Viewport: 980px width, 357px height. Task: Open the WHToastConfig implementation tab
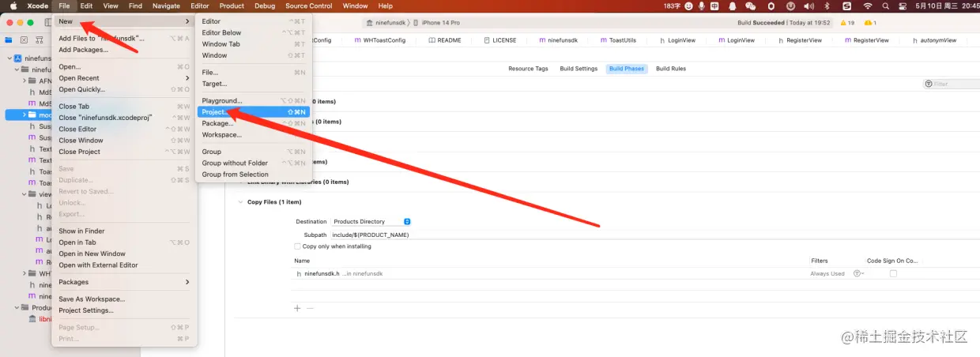coord(381,39)
